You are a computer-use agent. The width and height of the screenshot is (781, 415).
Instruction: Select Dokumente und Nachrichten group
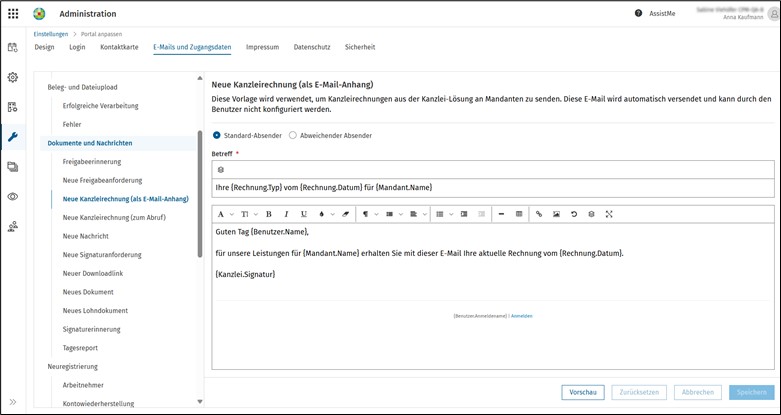click(x=90, y=143)
